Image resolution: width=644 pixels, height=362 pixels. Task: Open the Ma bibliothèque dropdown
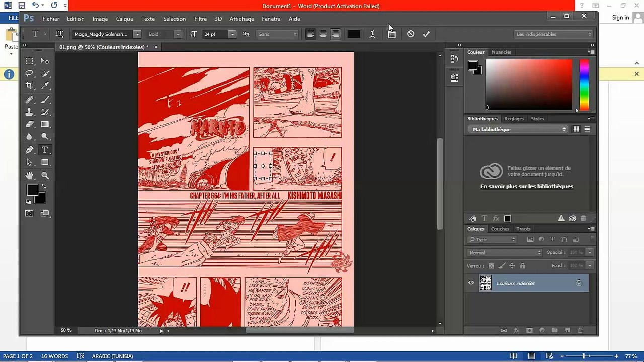click(517, 129)
